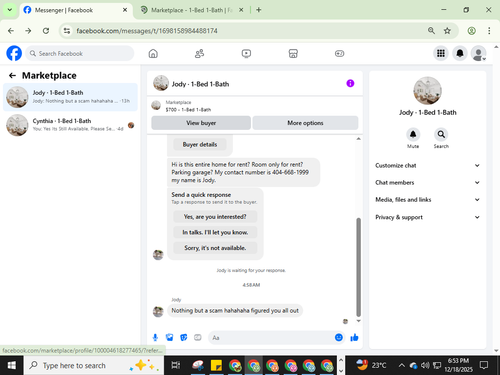Switch to Marketplace - 1-Bed 1-Bath tab
The width and height of the screenshot is (500, 375).
pos(192,10)
